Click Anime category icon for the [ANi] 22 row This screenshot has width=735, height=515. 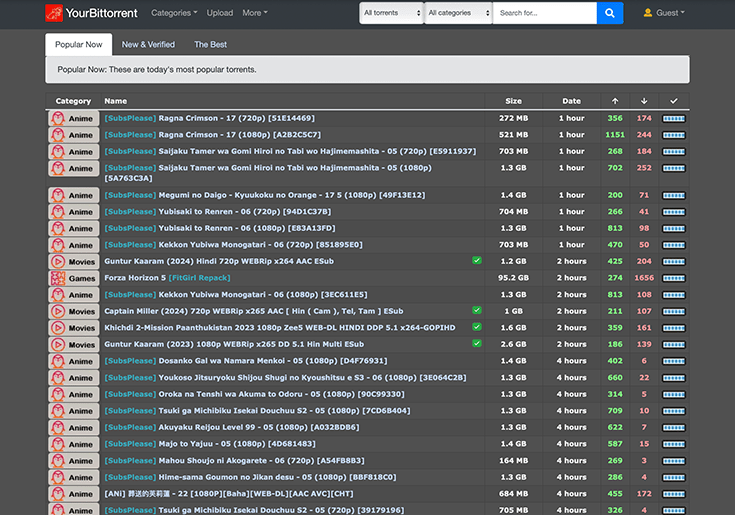click(58, 494)
